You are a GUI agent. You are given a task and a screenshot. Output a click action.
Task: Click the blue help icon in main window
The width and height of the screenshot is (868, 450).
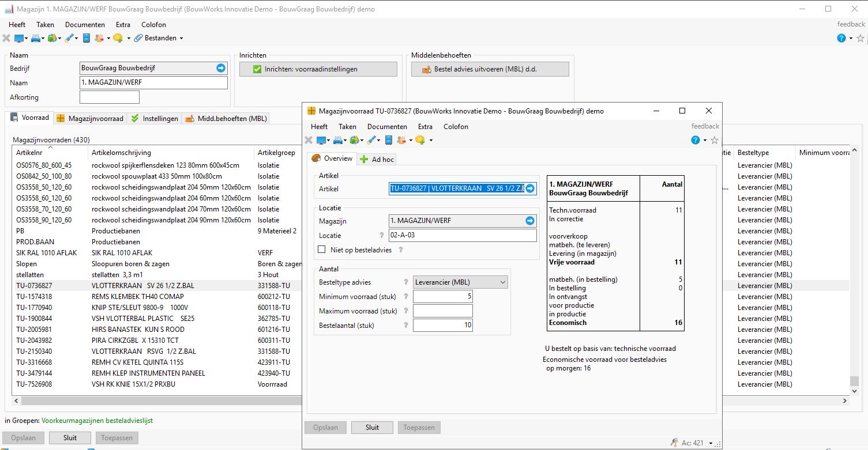pyautogui.click(x=841, y=38)
